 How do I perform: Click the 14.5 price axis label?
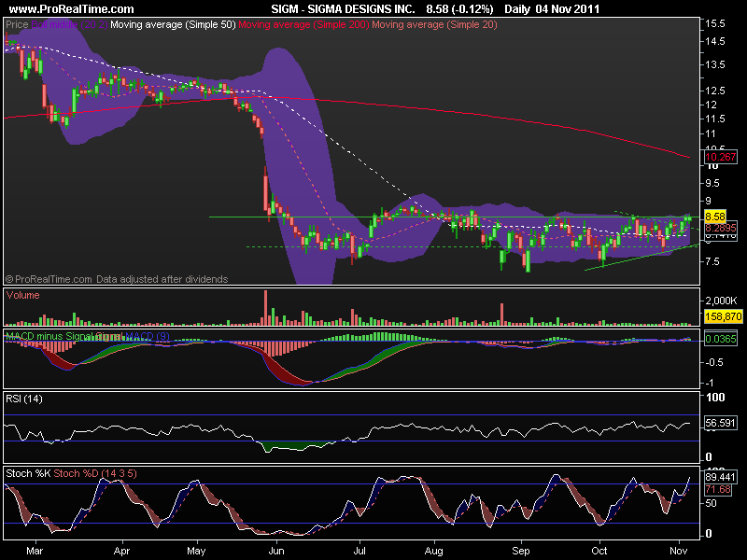click(x=715, y=41)
